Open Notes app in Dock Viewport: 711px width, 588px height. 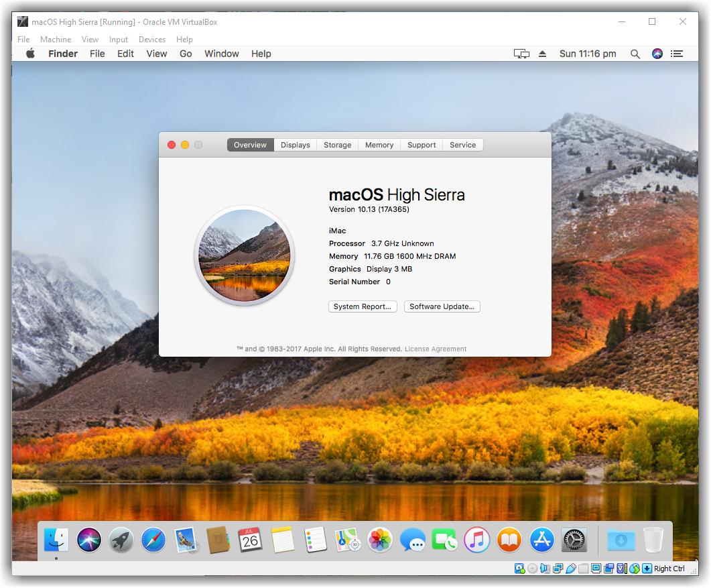[283, 540]
